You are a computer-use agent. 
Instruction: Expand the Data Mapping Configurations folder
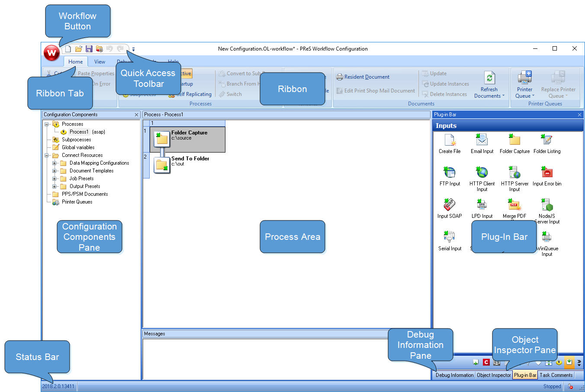point(55,163)
